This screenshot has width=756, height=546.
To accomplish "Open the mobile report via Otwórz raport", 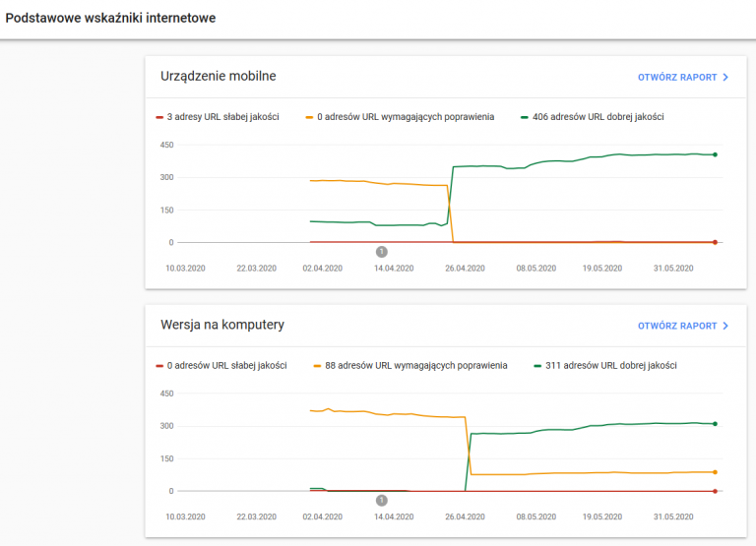I will click(x=676, y=77).
